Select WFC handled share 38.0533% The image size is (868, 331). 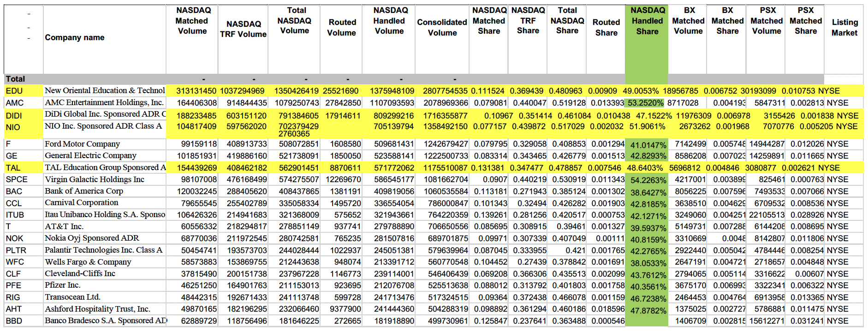(648, 263)
